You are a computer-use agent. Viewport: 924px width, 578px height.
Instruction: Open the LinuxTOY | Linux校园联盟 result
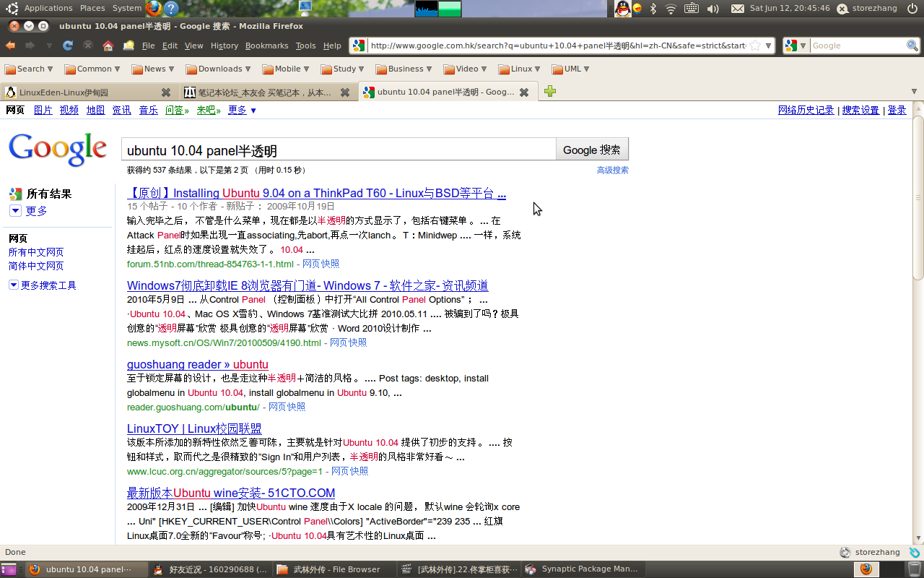(194, 428)
